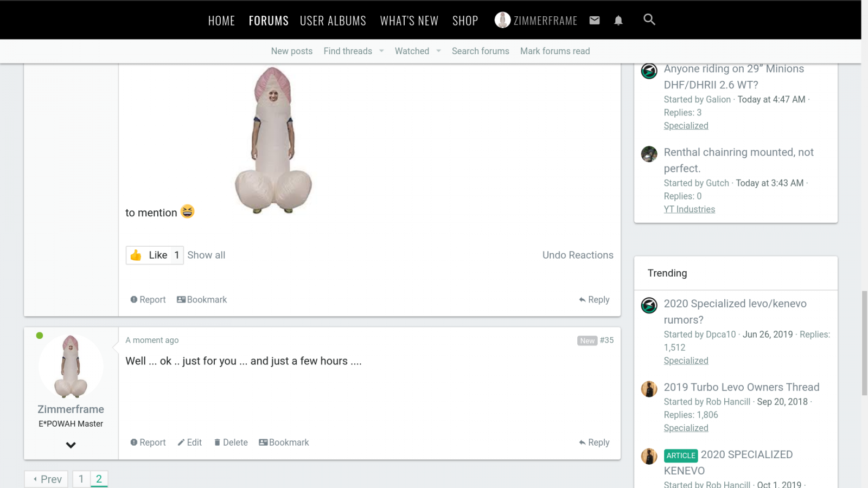Click 'A moment ago' timestamp

(152, 340)
